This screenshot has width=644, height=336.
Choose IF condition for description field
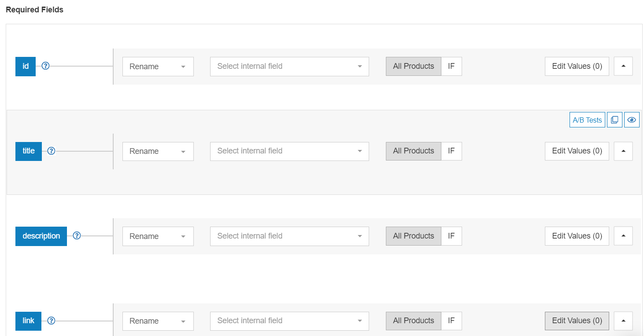click(x=451, y=236)
